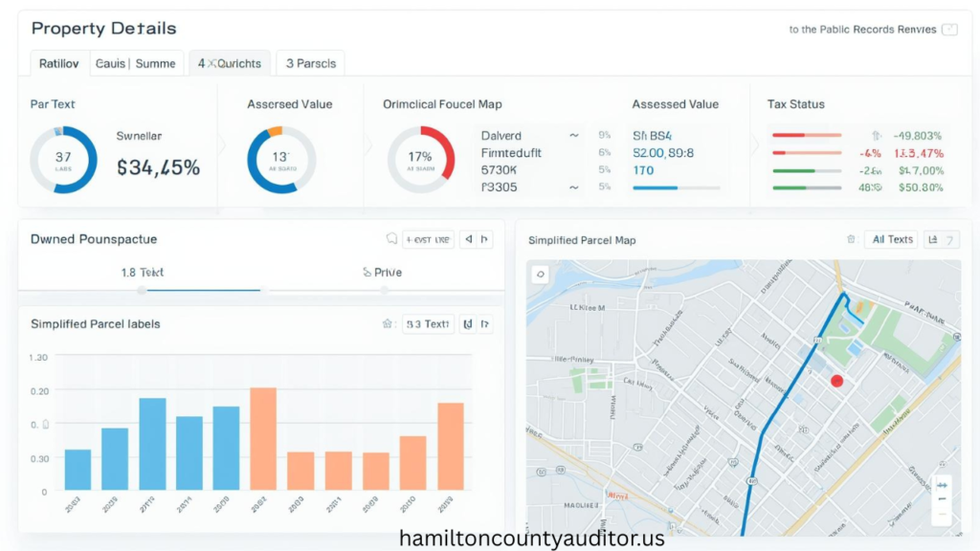
Task: Open the All Texts filter selector
Action: (891, 239)
